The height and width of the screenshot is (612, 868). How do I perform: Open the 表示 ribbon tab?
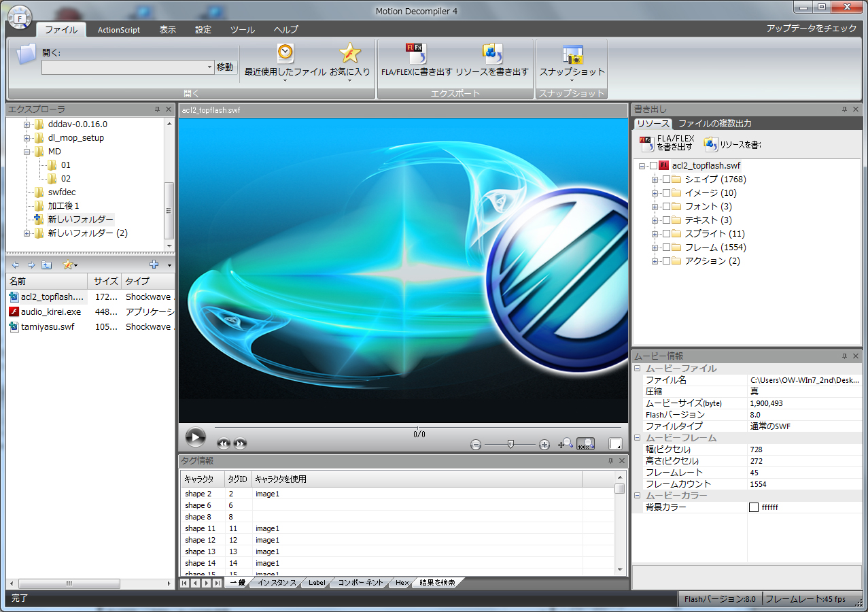(168, 30)
